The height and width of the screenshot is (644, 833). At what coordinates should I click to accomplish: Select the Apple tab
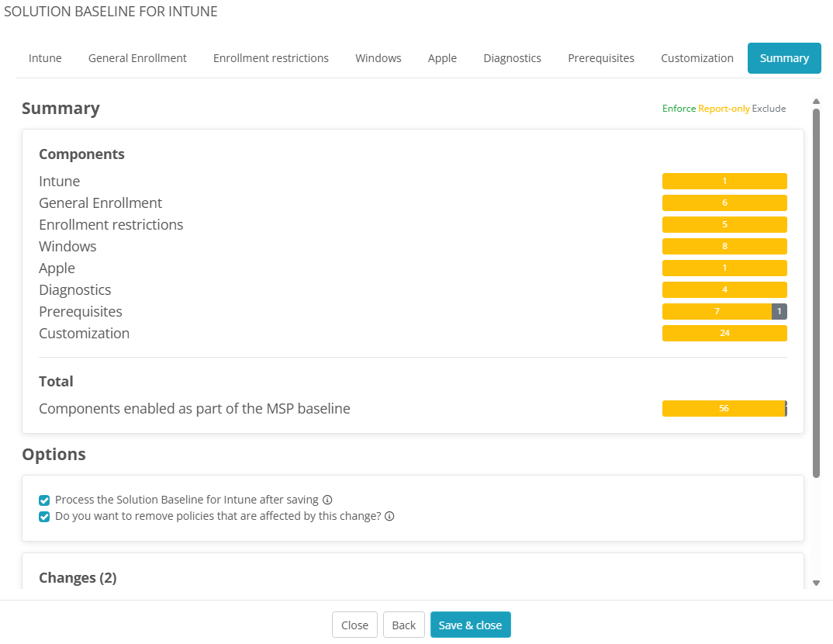tap(442, 58)
